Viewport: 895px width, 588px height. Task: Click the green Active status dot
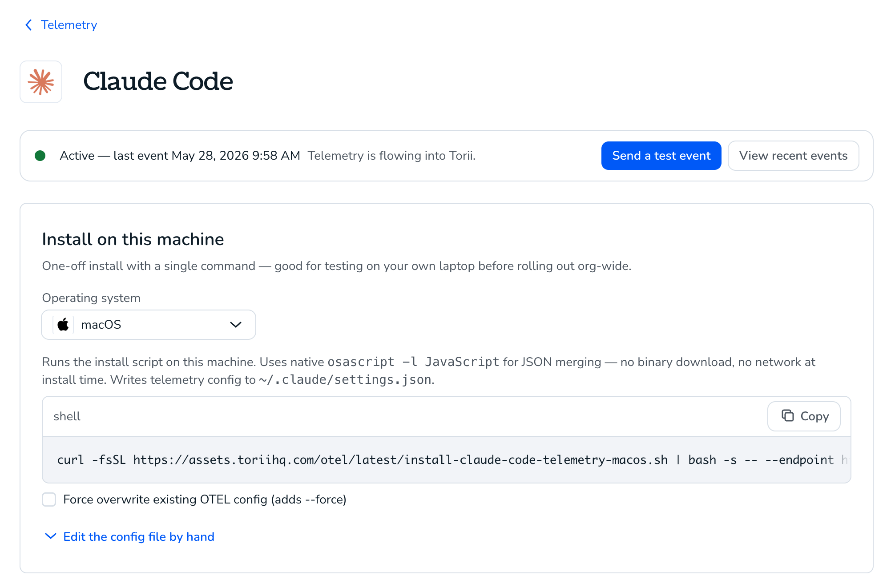40,156
